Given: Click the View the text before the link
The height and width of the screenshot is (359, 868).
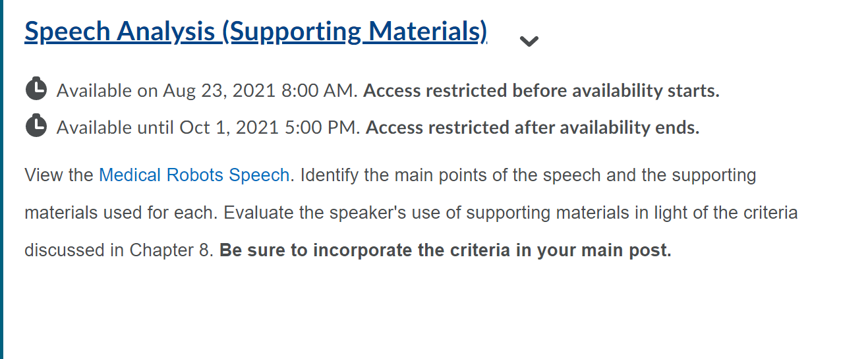Looking at the screenshot, I should coord(59,175).
